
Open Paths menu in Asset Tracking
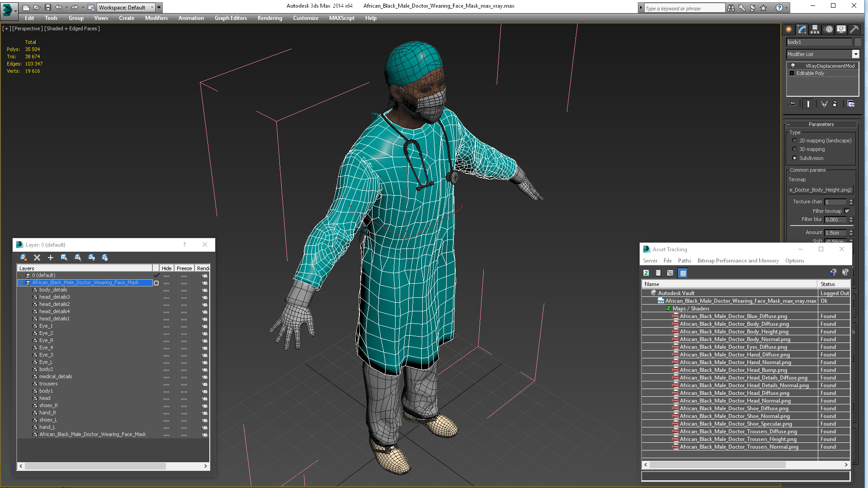click(x=684, y=261)
